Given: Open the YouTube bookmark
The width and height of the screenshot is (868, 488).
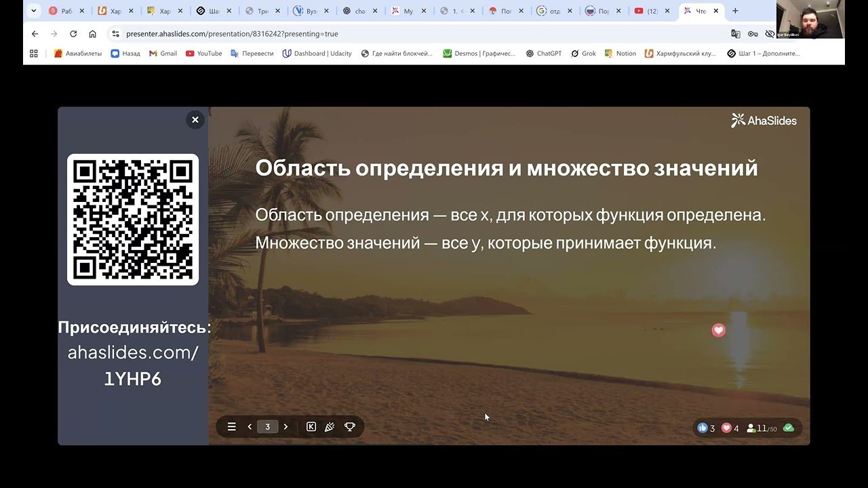Looking at the screenshot, I should (x=203, y=54).
